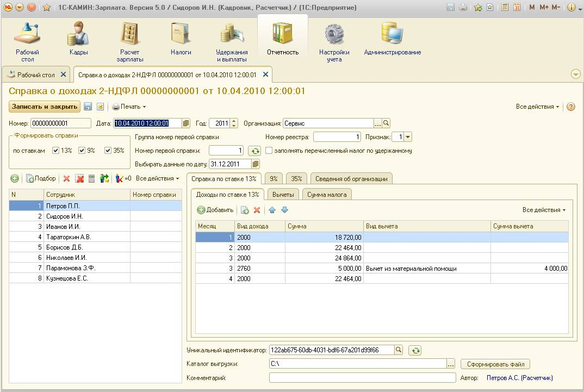Viewport: 584px width, 392px height.
Task: Toggle the 13% rate checkbox
Action: click(55, 151)
